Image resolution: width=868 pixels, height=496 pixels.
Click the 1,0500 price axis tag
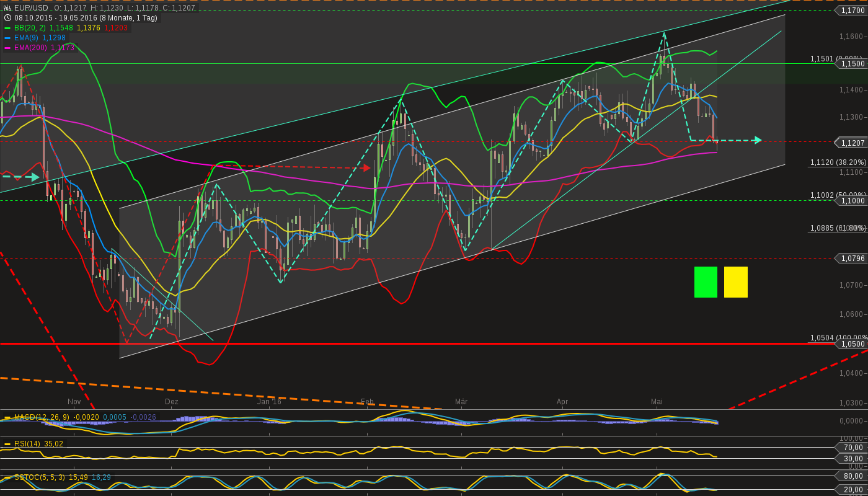coord(852,344)
